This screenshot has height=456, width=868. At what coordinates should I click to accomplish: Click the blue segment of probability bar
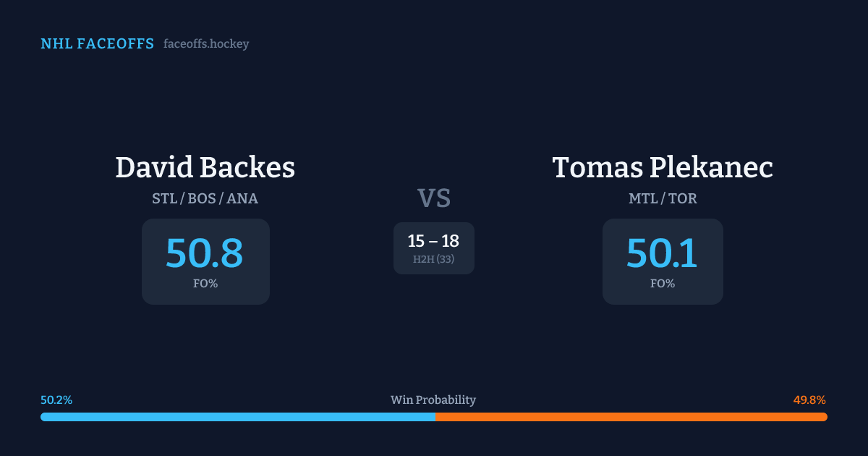coord(237,417)
